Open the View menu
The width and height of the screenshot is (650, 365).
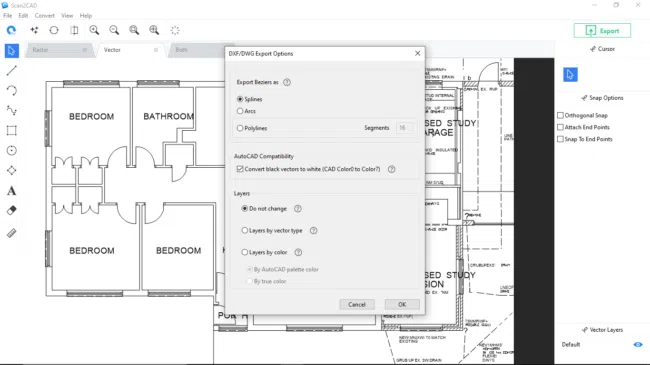(x=67, y=15)
